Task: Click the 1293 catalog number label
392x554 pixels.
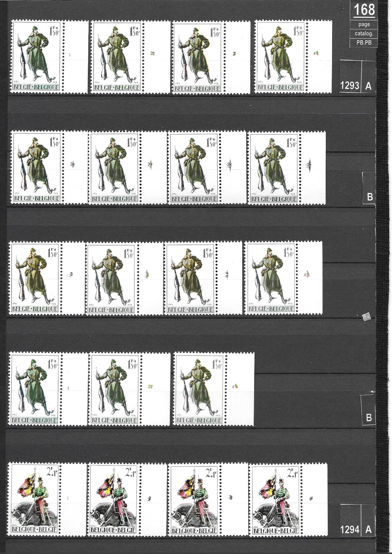Action: [350, 85]
